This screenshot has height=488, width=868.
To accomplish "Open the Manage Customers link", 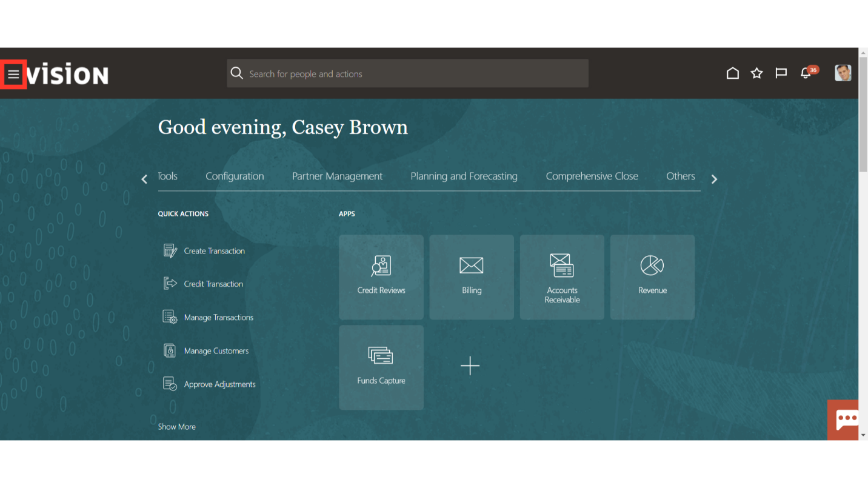I will (216, 351).
